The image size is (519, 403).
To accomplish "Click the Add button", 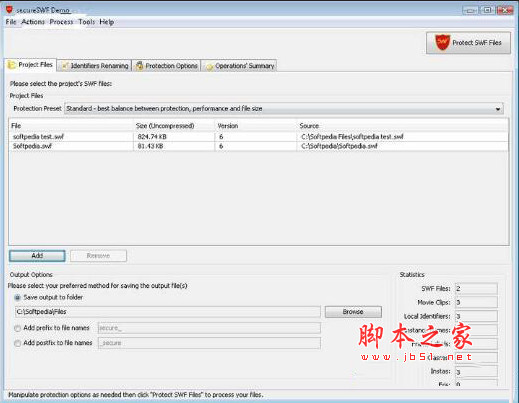I will click(37, 256).
